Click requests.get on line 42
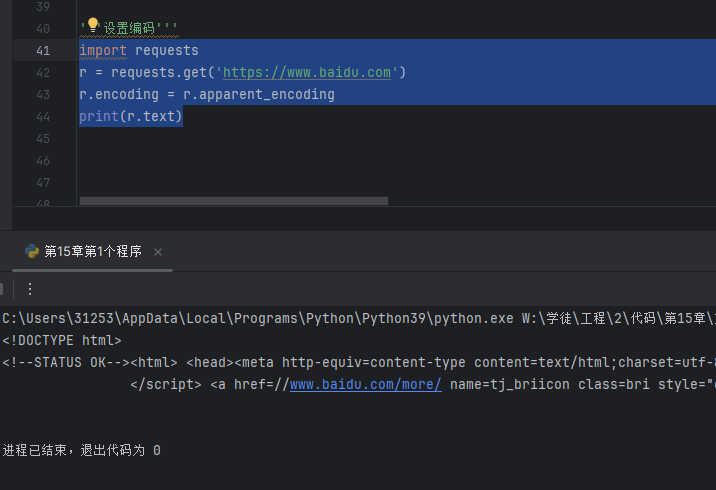The width and height of the screenshot is (716, 490). 159,73
